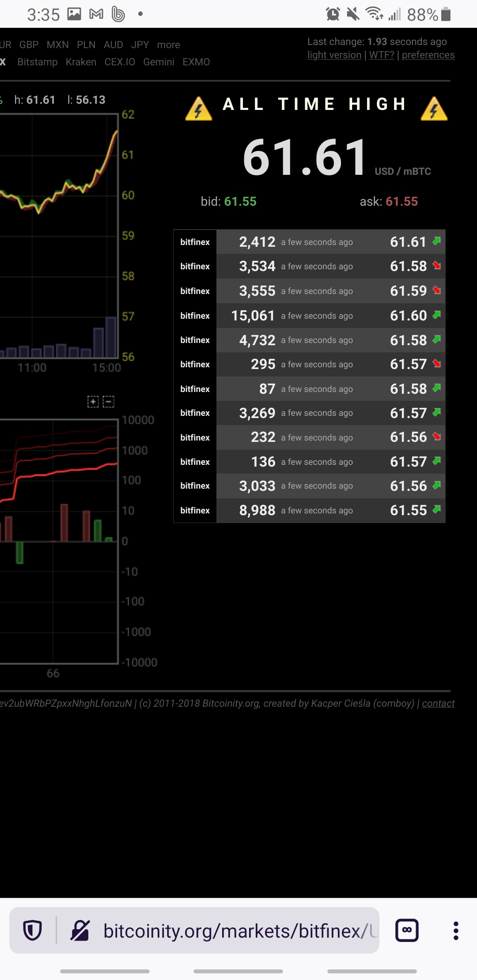This screenshot has width=477, height=980.
Task: Tap the battery status icon
Action: click(446, 15)
